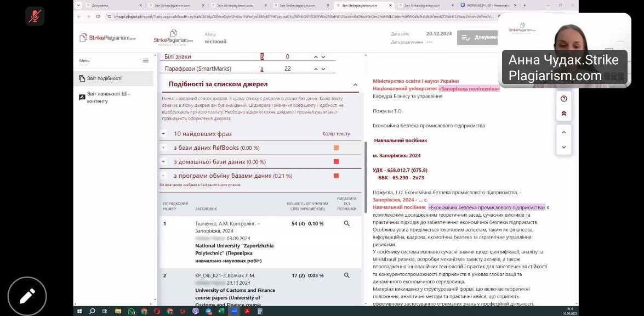Click report date 20.12.2024
The image size is (644, 316).
[x=439, y=34]
